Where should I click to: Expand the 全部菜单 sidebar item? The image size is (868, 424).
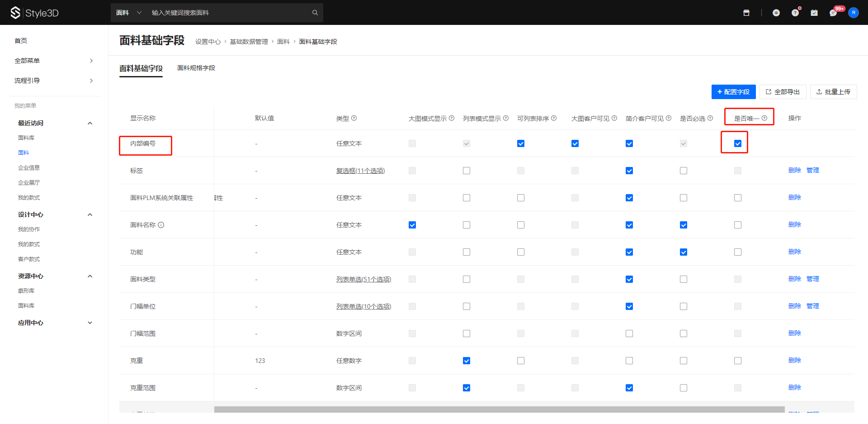[54, 61]
